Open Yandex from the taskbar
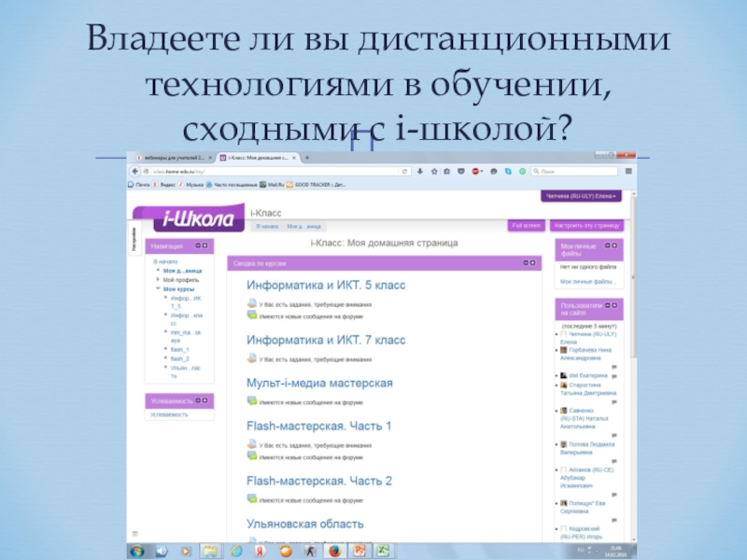 coord(261,552)
